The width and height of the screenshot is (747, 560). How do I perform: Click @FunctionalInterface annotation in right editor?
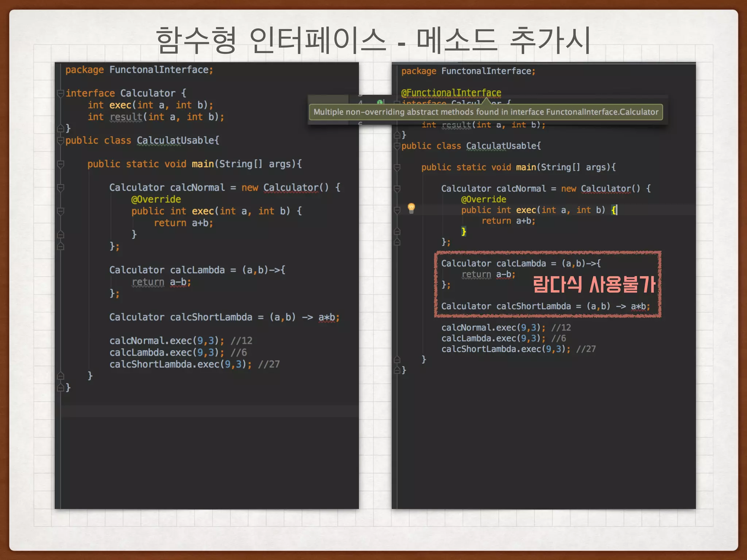click(x=451, y=93)
